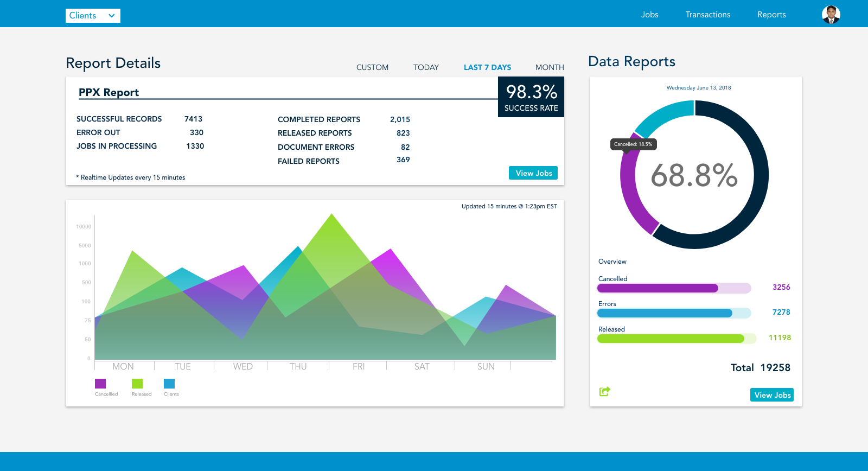Click the Released count 11198

point(780,338)
